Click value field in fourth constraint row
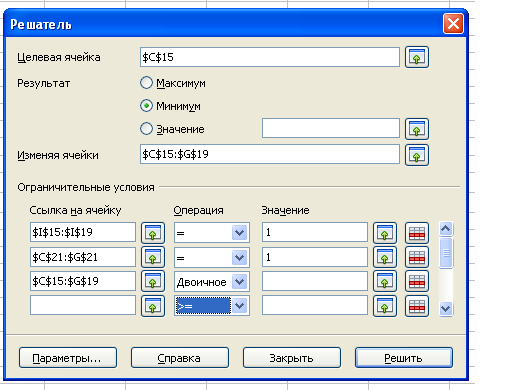Viewport: 512px width, 390px height. (x=315, y=305)
